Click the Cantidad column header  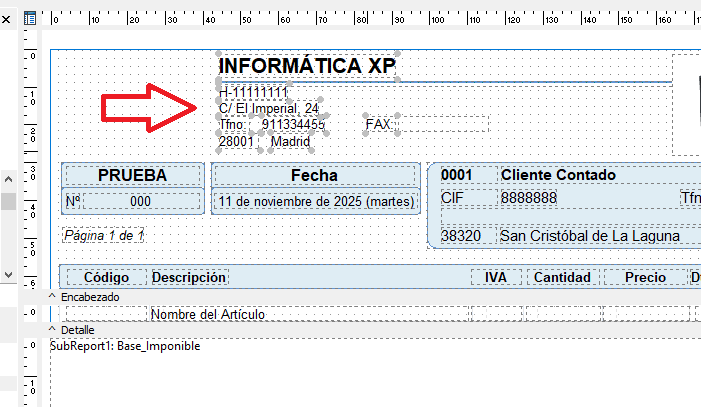559,277
